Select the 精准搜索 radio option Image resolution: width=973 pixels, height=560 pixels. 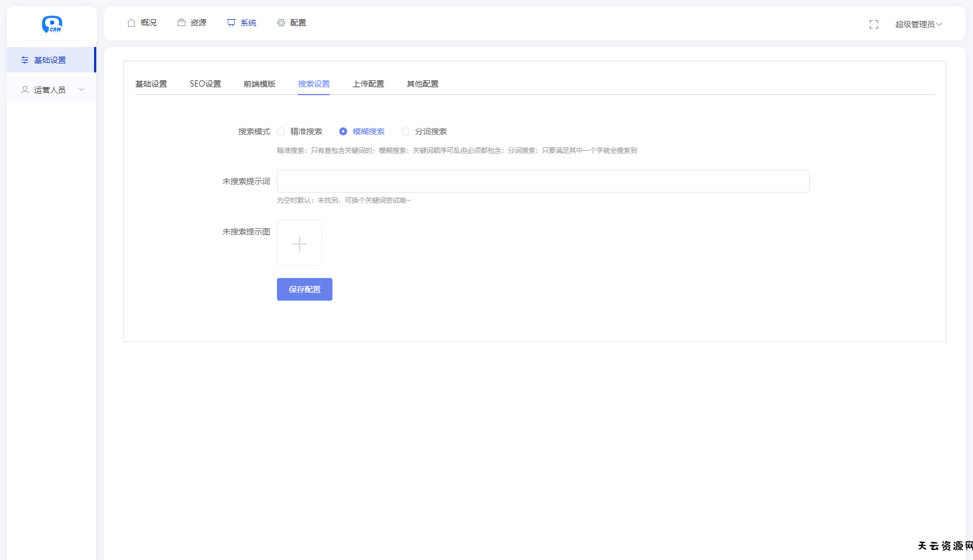[x=281, y=131]
